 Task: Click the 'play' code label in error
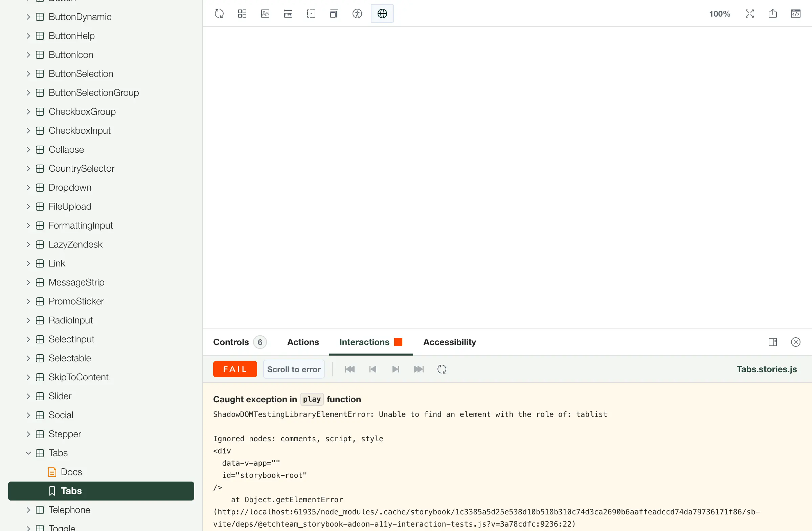click(x=312, y=399)
